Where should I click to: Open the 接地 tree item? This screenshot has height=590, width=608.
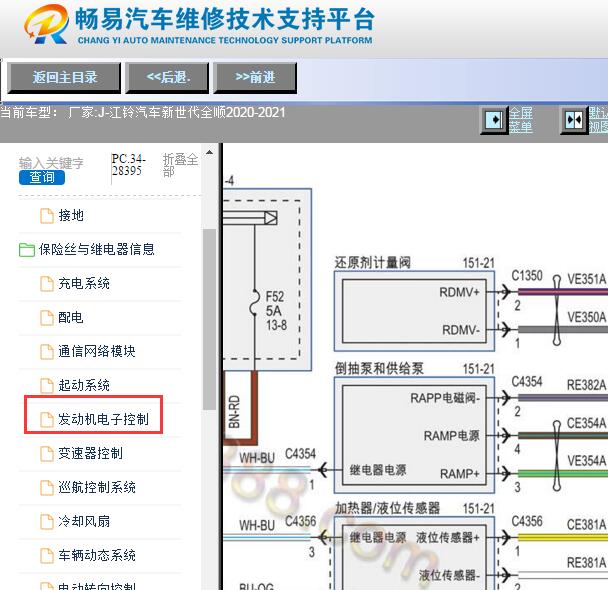click(71, 215)
